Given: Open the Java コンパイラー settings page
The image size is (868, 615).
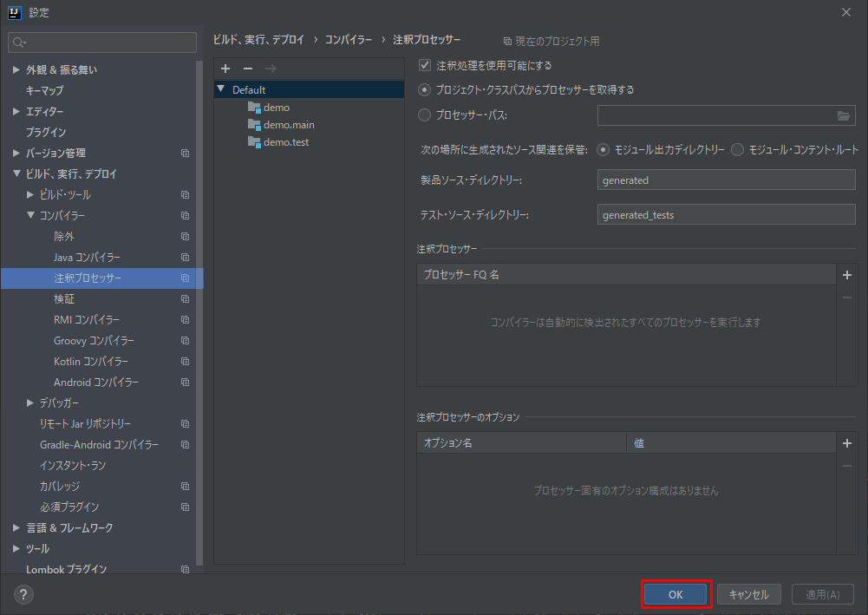Looking at the screenshot, I should tap(87, 258).
